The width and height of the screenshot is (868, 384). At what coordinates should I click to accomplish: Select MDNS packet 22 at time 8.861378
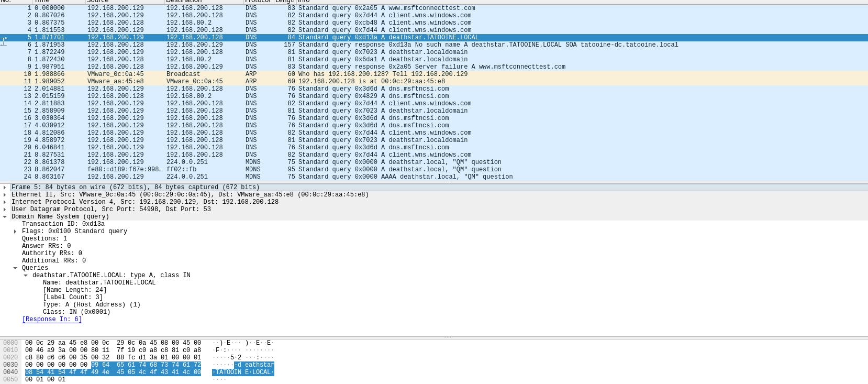(434, 162)
